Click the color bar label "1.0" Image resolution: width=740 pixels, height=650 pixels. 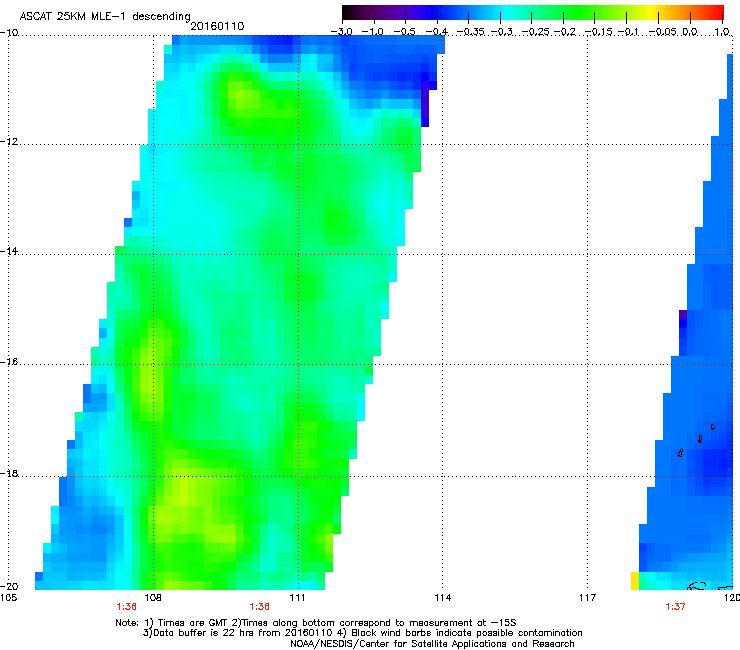722,32
